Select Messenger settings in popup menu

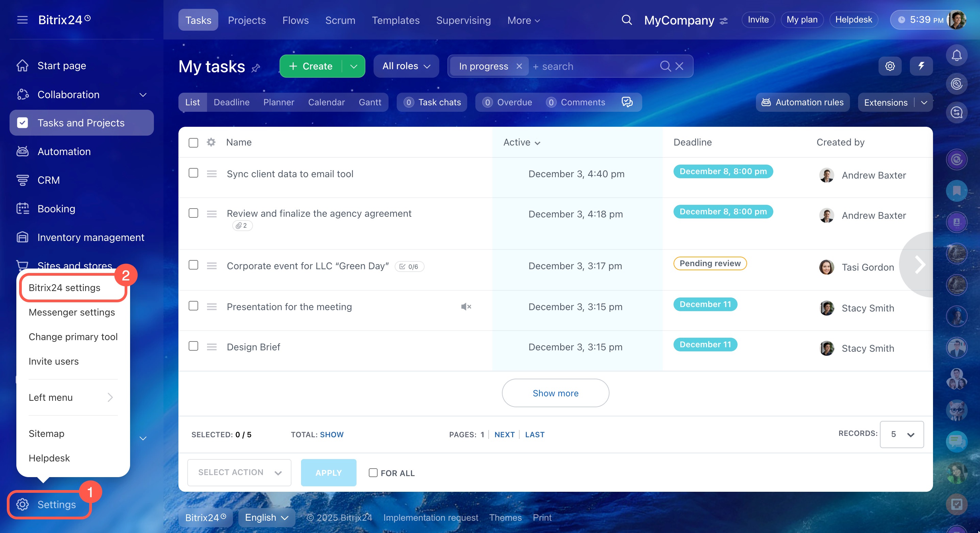tap(72, 312)
